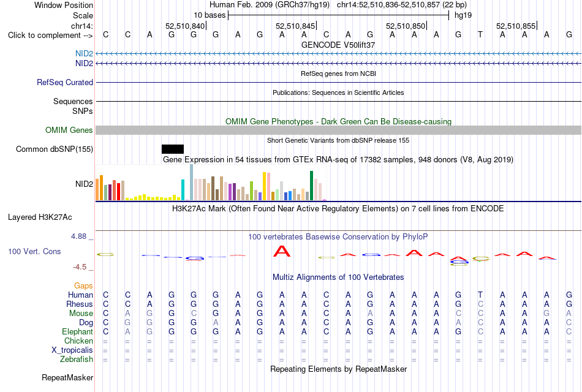Click the 52,510,855 position marker

click(516, 26)
